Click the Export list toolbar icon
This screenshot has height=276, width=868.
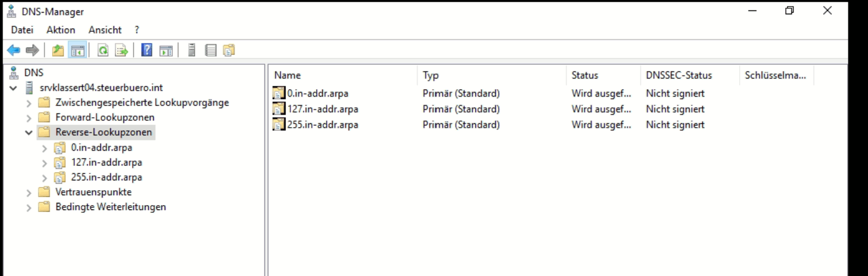[x=121, y=51]
